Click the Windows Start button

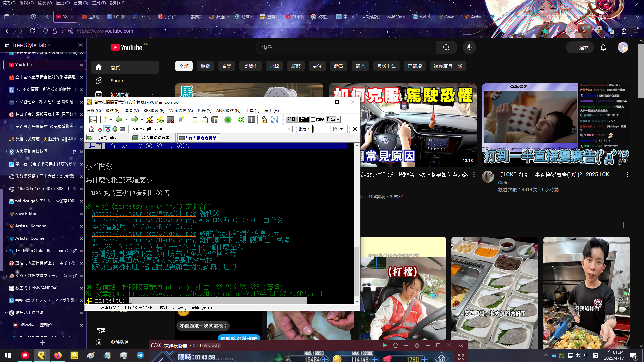[x=8, y=355]
